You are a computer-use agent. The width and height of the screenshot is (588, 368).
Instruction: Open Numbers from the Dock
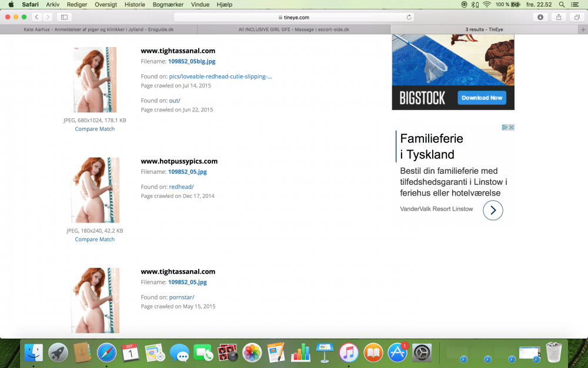pos(300,353)
